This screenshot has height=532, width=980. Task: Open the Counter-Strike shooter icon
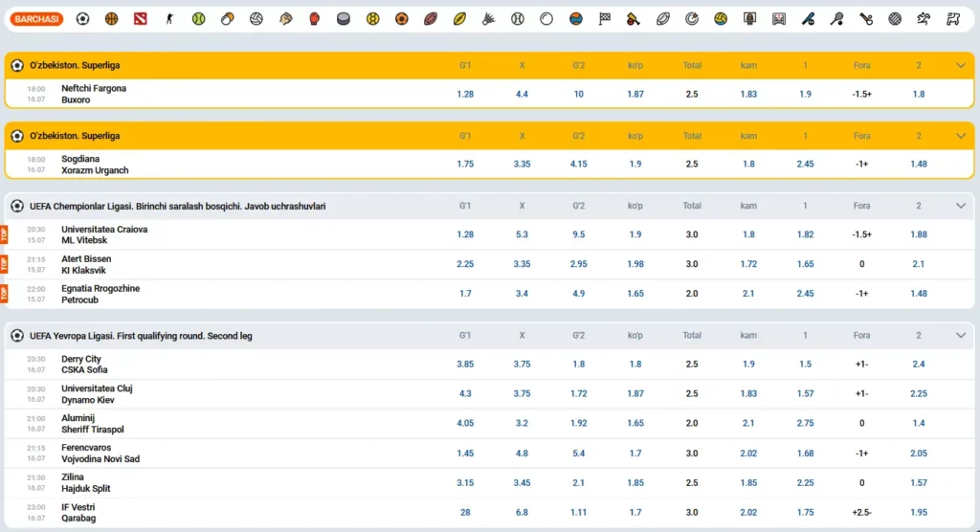tap(169, 19)
